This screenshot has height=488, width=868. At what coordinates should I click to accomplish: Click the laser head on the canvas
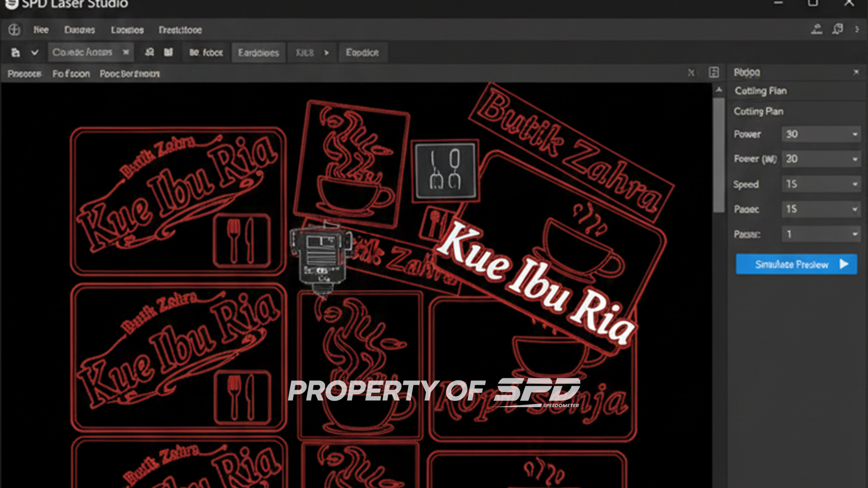click(321, 258)
